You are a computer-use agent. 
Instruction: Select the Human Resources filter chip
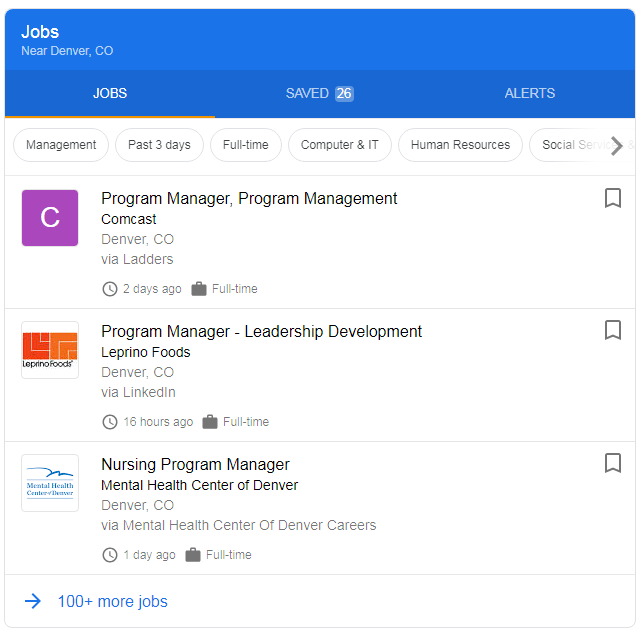pyautogui.click(x=460, y=145)
